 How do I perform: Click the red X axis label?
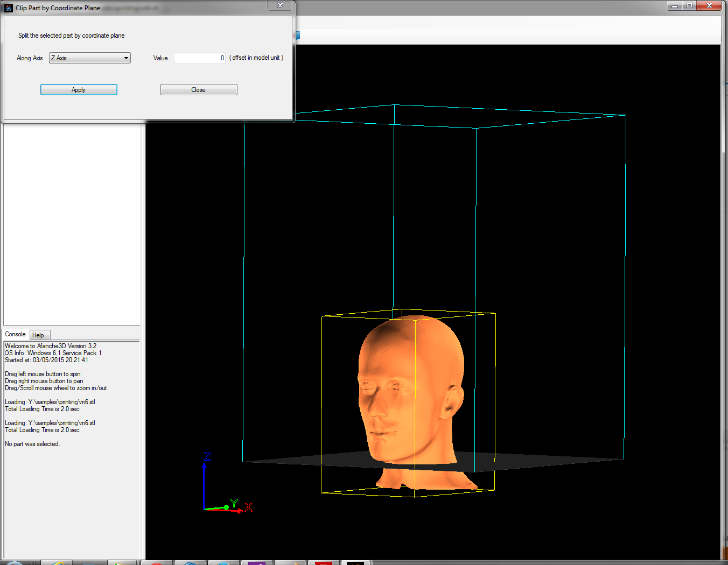point(248,507)
